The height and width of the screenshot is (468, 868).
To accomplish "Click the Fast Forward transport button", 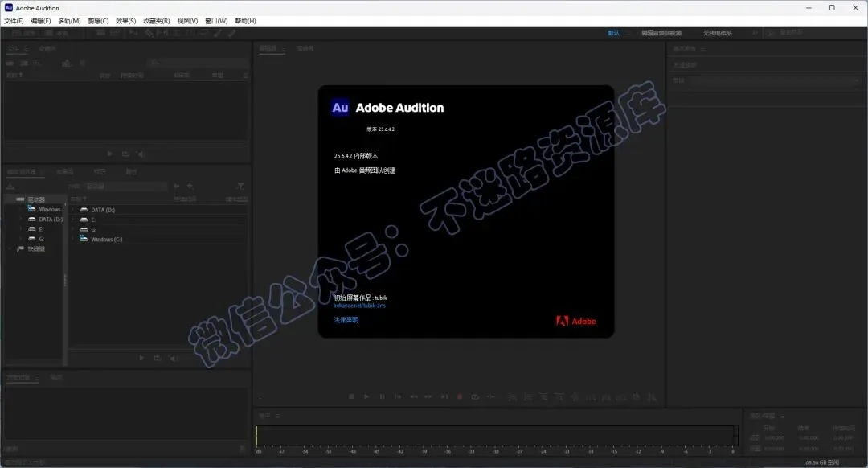I will pos(428,396).
